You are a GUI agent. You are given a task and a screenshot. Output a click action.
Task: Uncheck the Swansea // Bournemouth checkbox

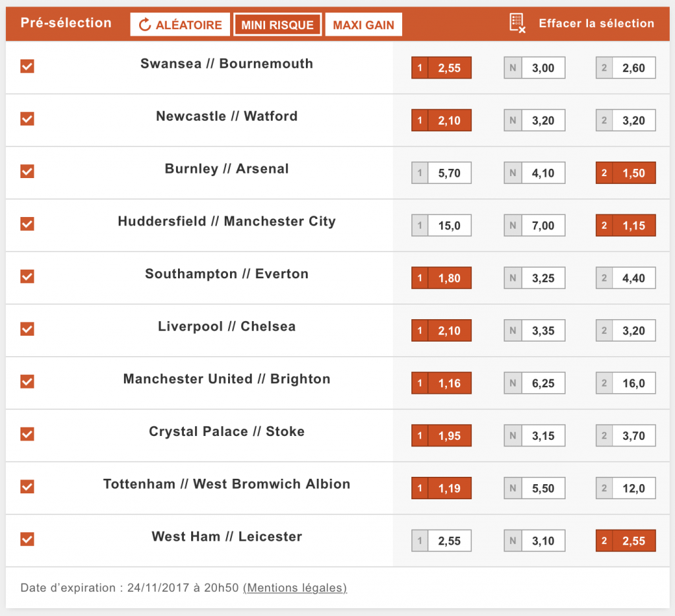pyautogui.click(x=27, y=67)
